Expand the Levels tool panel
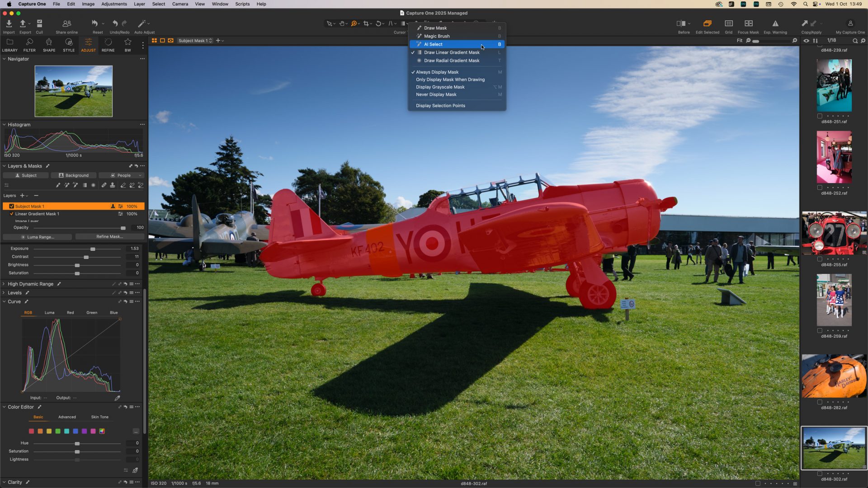The height and width of the screenshot is (488, 868). point(4,293)
